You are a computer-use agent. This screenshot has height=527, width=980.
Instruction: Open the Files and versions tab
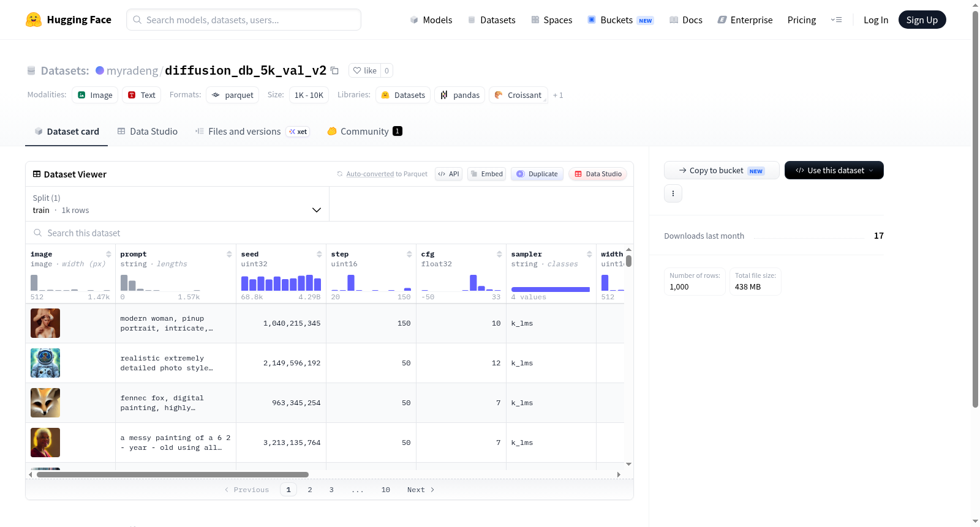pyautogui.click(x=252, y=131)
